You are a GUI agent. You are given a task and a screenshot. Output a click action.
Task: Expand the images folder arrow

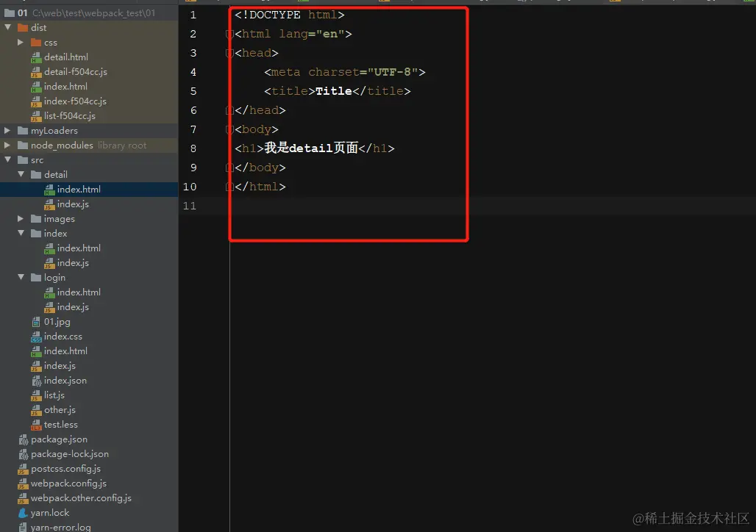point(21,219)
